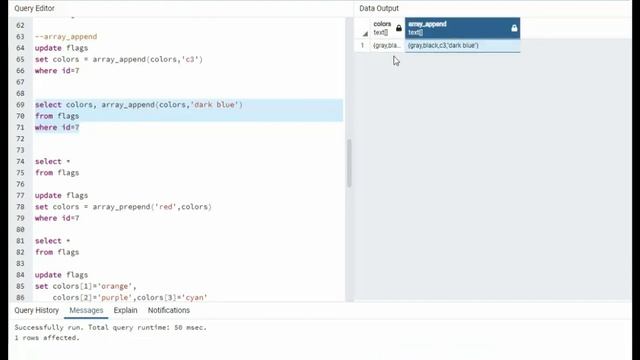The image size is (640, 360).
Task: Click line 77 'update flags'
Action: 61,195
